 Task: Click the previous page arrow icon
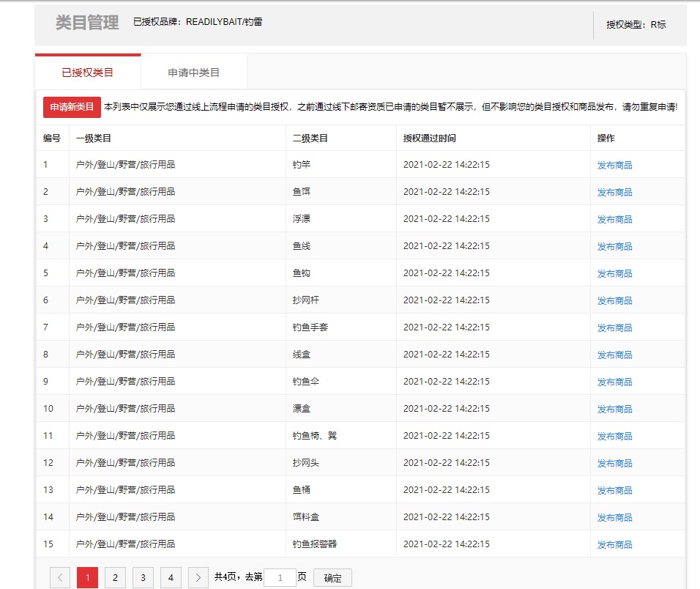tap(60, 578)
